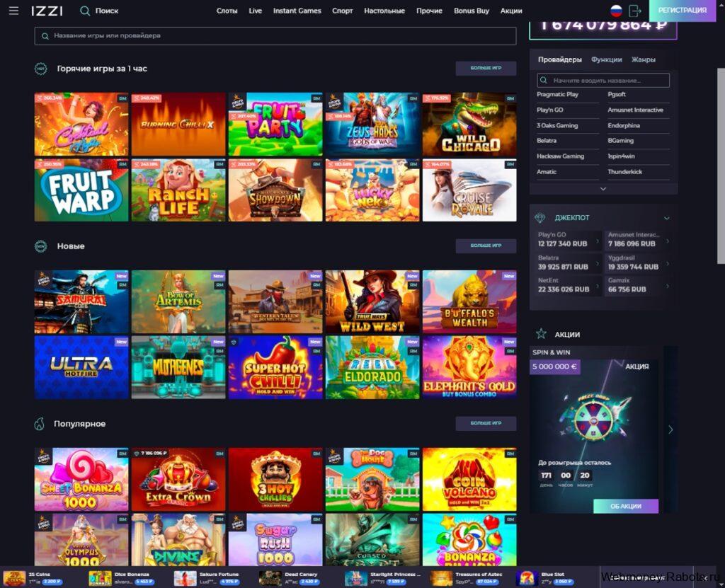Open Reel Eldorado game thumbnail
The height and width of the screenshot is (588, 725).
(372, 367)
